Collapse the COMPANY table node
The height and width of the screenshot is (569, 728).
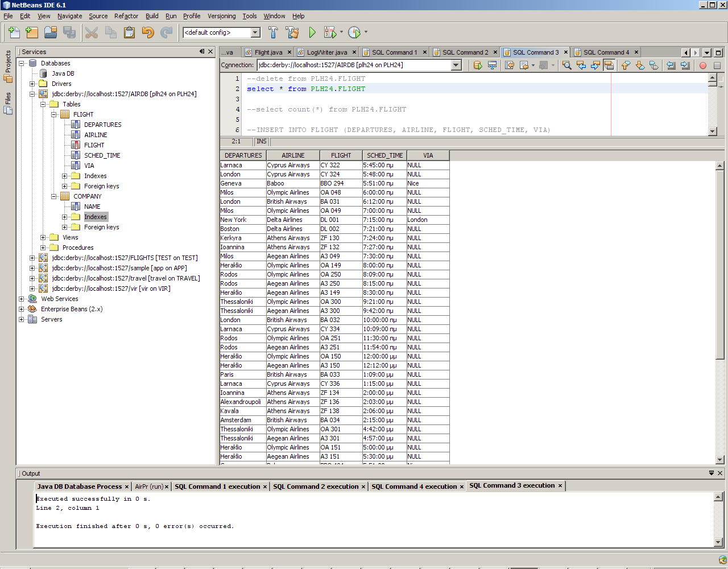click(x=54, y=196)
